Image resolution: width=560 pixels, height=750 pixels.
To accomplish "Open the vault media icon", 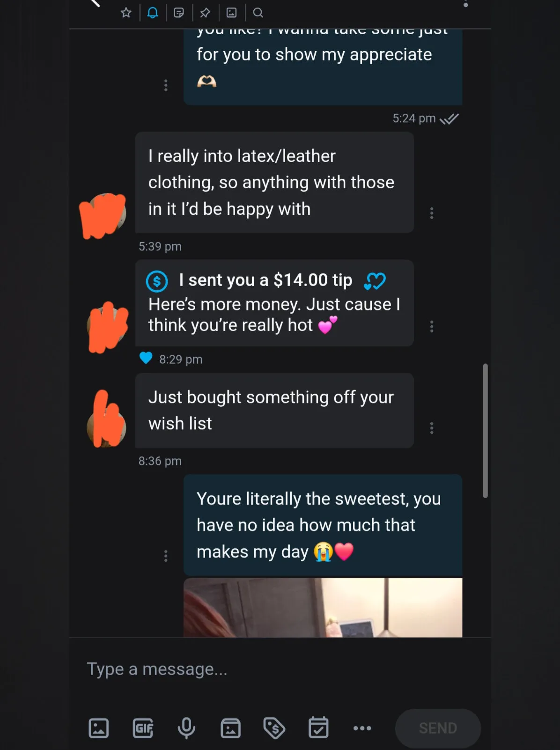I will click(x=231, y=728).
